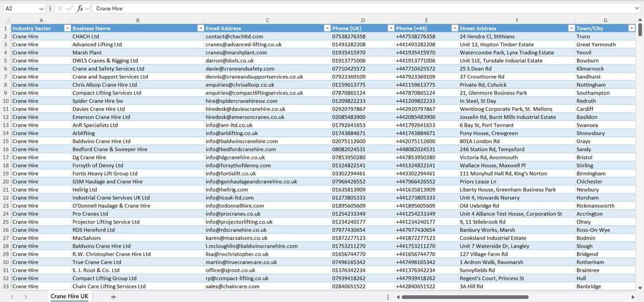Select row 25 header
644x302 pixels.
tap(6, 222)
